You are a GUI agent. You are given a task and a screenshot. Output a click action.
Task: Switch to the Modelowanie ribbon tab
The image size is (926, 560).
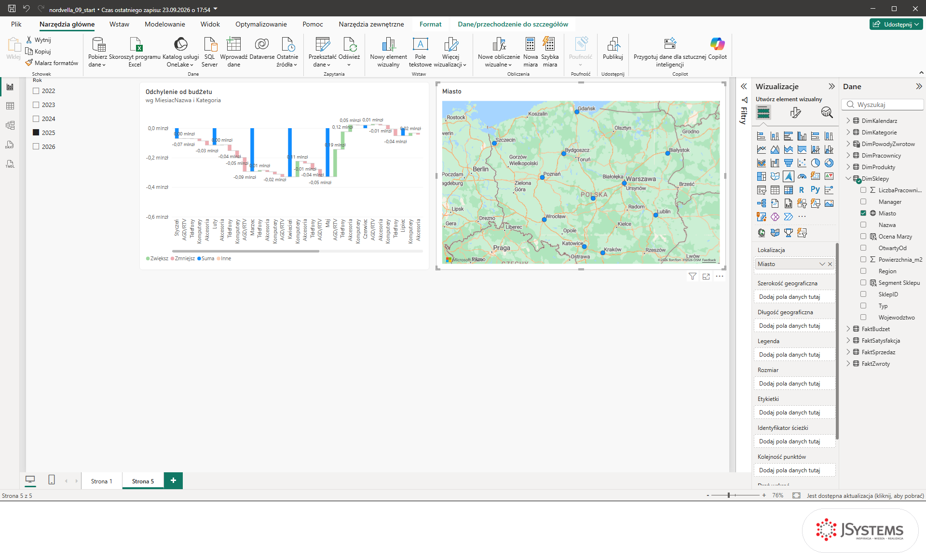[x=165, y=24]
